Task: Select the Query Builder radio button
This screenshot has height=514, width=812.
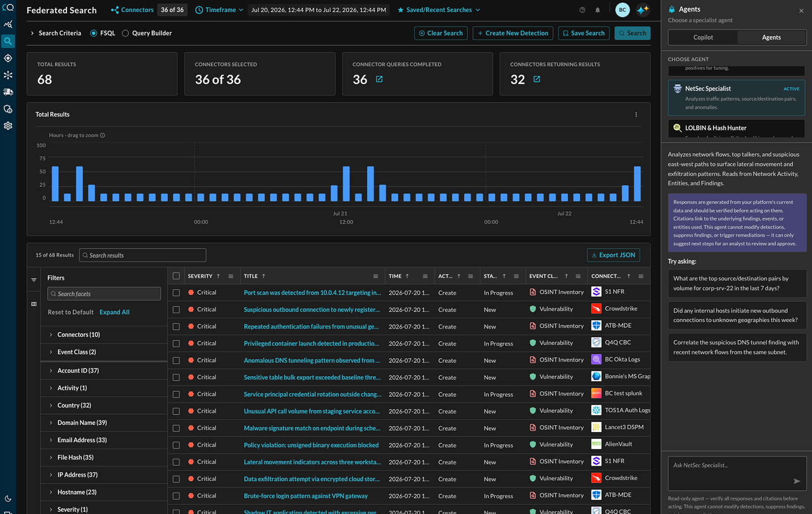Action: coord(125,33)
